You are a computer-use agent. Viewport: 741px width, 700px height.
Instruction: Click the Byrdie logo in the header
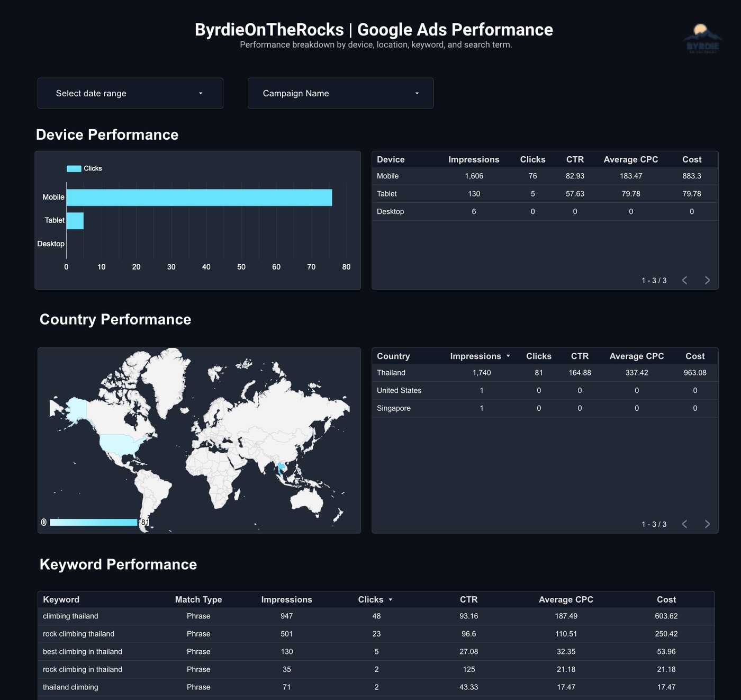(702, 38)
